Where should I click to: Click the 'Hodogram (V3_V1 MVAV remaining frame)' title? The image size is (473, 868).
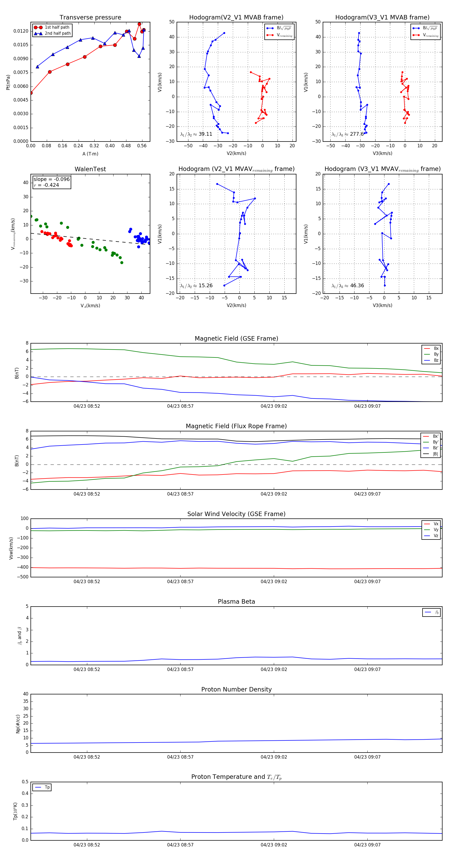pyautogui.click(x=382, y=169)
